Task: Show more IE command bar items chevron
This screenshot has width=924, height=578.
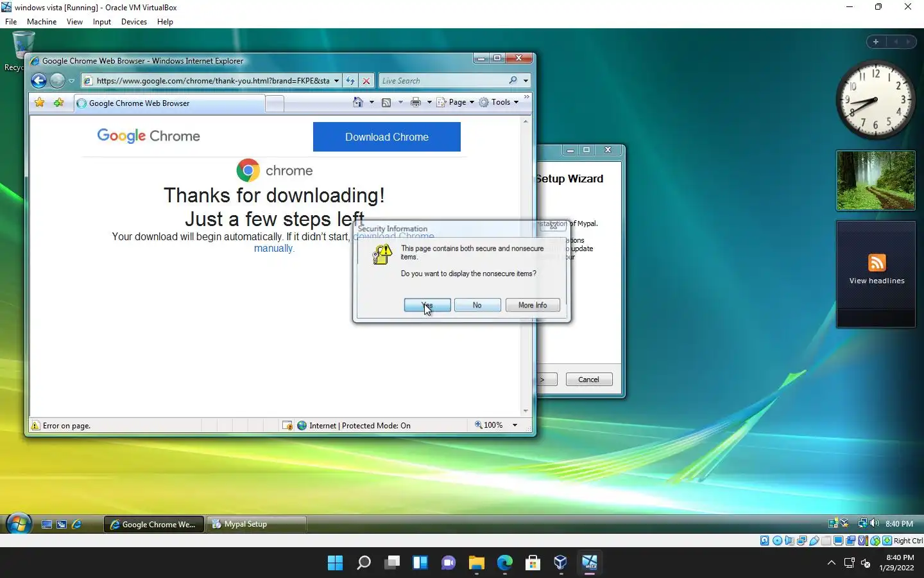Action: pos(527,98)
